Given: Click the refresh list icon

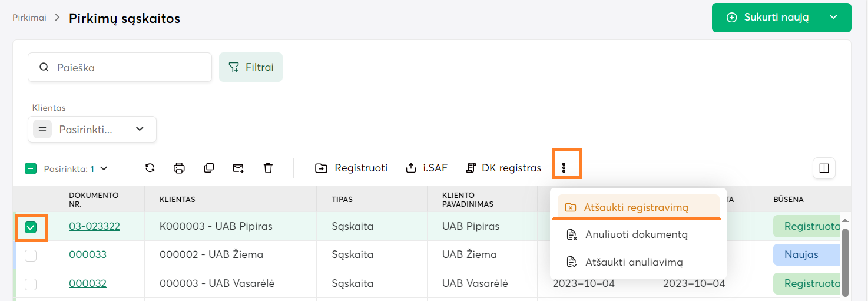Looking at the screenshot, I should 150,168.
